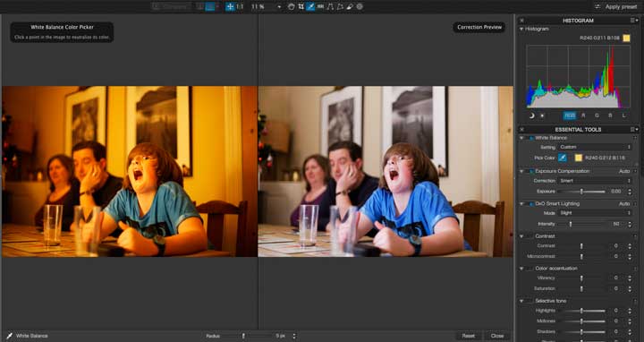Open the exposure Correction dropdown
The height and width of the screenshot is (342, 644).
pos(596,181)
